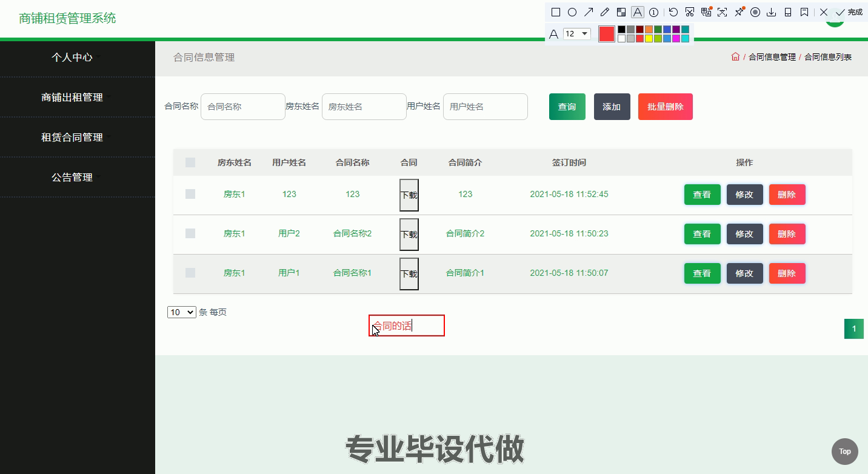Save the screenshot with download icon
Image resolution: width=868 pixels, height=474 pixels.
[772, 12]
